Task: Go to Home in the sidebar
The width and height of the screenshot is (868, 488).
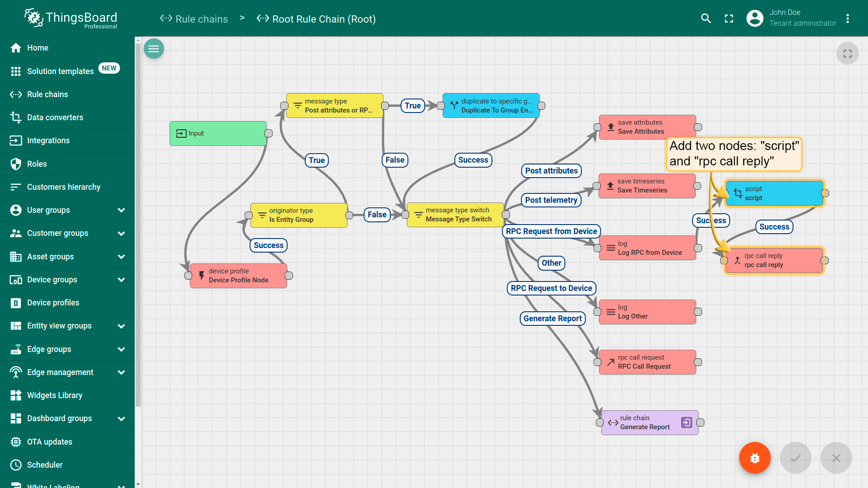Action: click(67, 48)
